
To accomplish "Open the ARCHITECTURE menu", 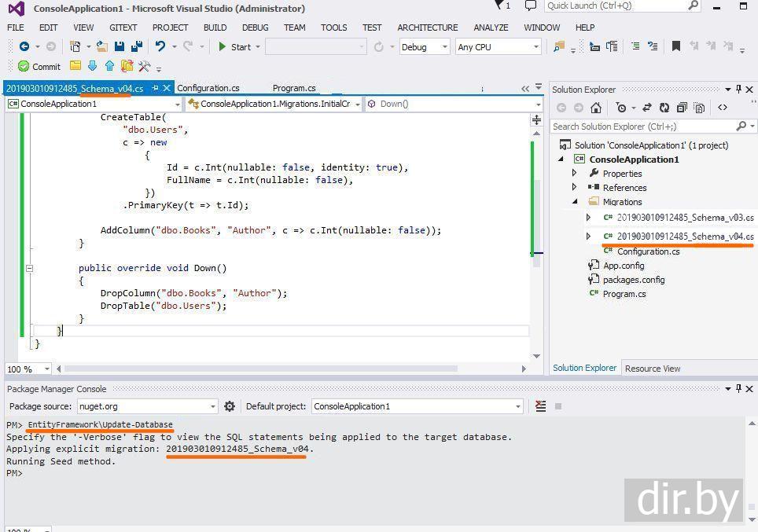I will 427,28.
